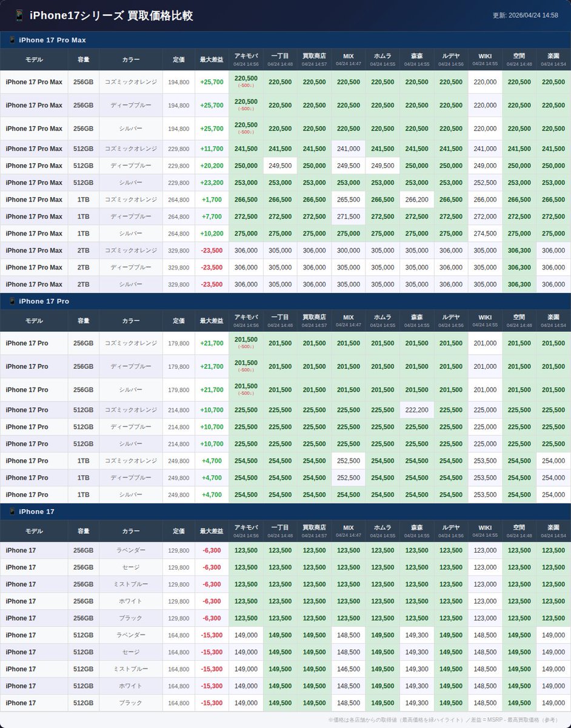This screenshot has height=728, width=571.
Task: Click +21,700 for iPhone 17 Pro 256GB シルバー
Action: coord(212,390)
